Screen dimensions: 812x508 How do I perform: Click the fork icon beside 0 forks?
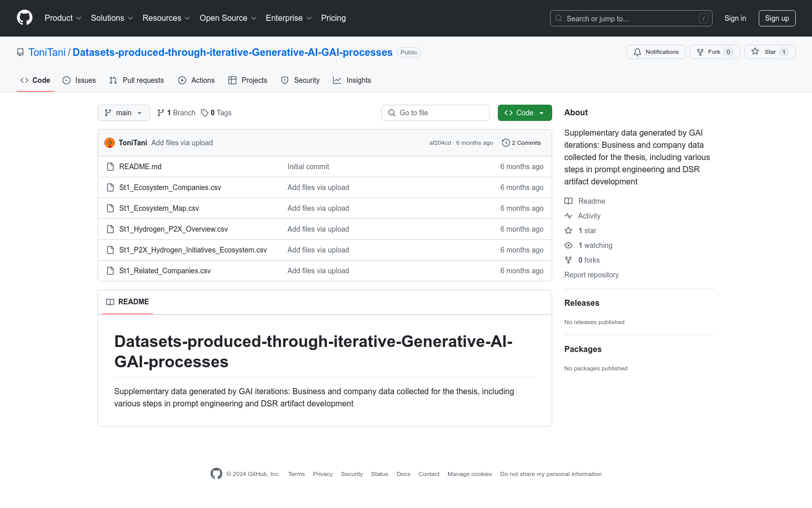click(568, 260)
